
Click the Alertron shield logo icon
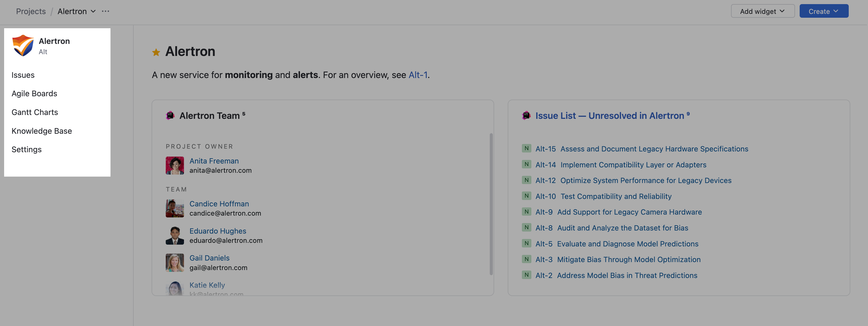pyautogui.click(x=23, y=45)
